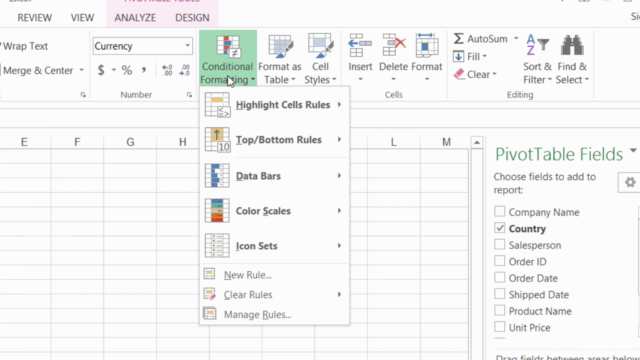Expand Color Scales submenu arrow
Viewport: 640px width, 360px height.
tap(339, 211)
